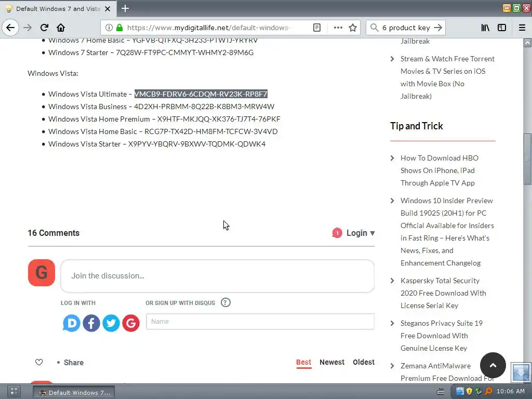The image size is (532, 399).
Task: Click the search magnifier icon
Action: (x=374, y=28)
